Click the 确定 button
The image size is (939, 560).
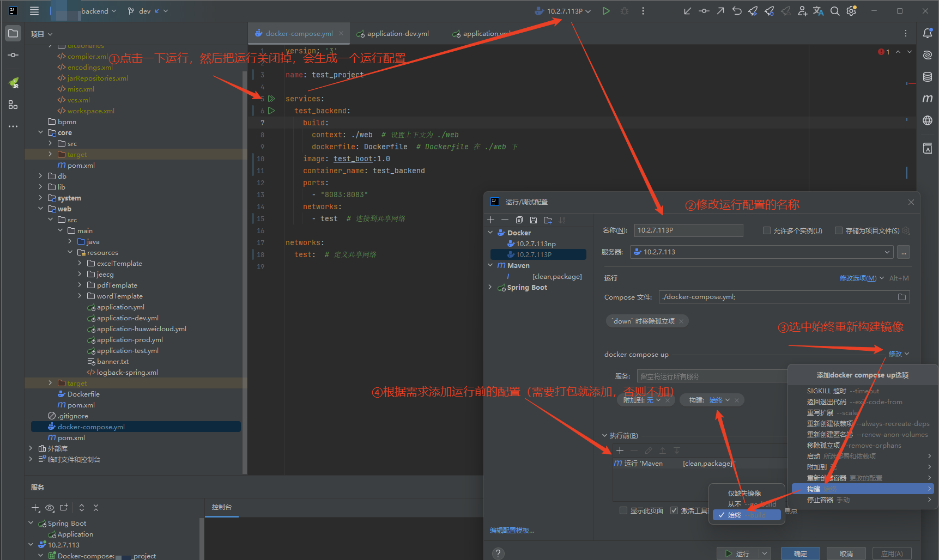pyautogui.click(x=800, y=553)
